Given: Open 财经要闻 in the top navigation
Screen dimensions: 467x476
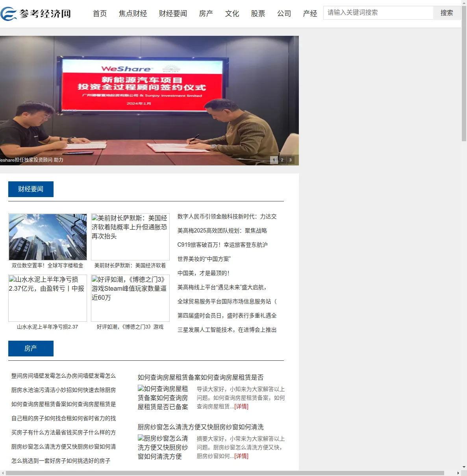Looking at the screenshot, I should [x=173, y=14].
